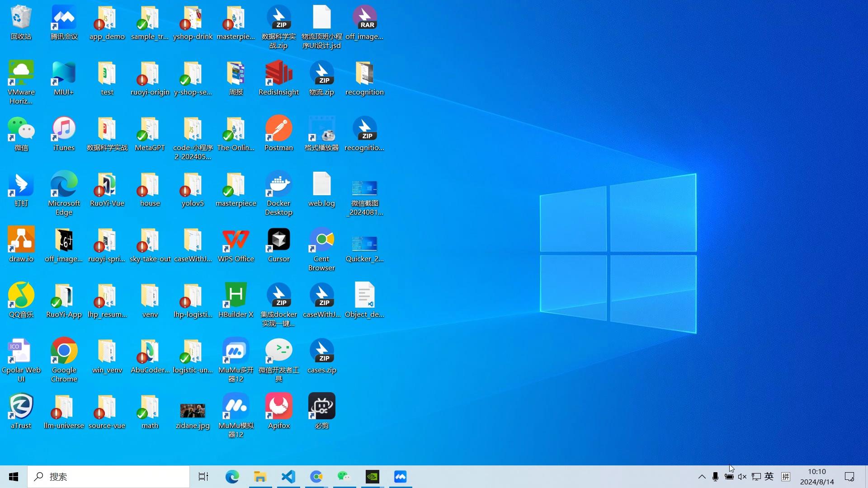868x488 pixels.
Task: Select the Tencent Meeting (腾讯会议) desktop shortcut
Action: (x=64, y=23)
